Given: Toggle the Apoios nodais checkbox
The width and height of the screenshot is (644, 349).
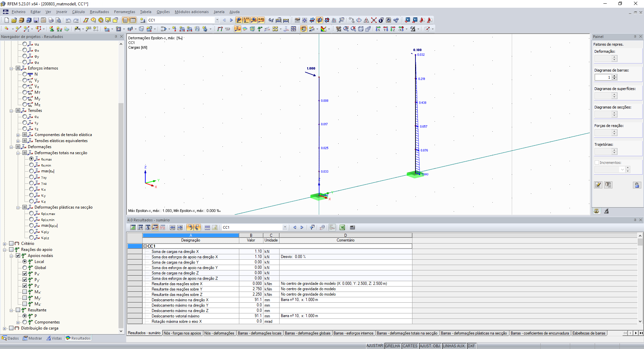Looking at the screenshot, I should (x=18, y=256).
